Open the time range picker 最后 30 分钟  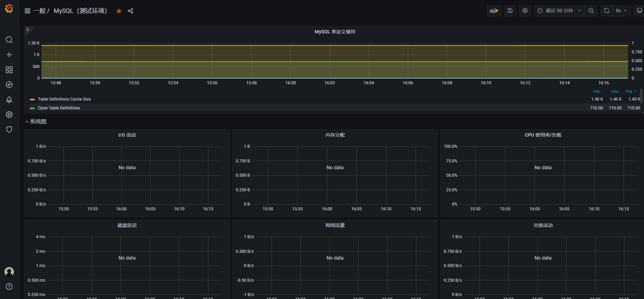[x=559, y=11]
